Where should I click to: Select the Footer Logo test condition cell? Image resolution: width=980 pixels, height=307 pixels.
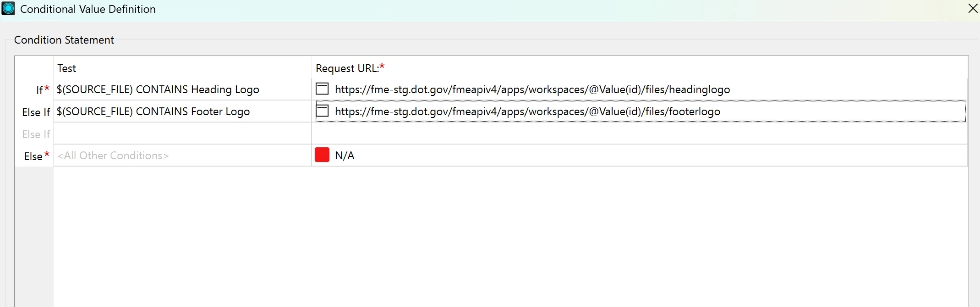(182, 112)
